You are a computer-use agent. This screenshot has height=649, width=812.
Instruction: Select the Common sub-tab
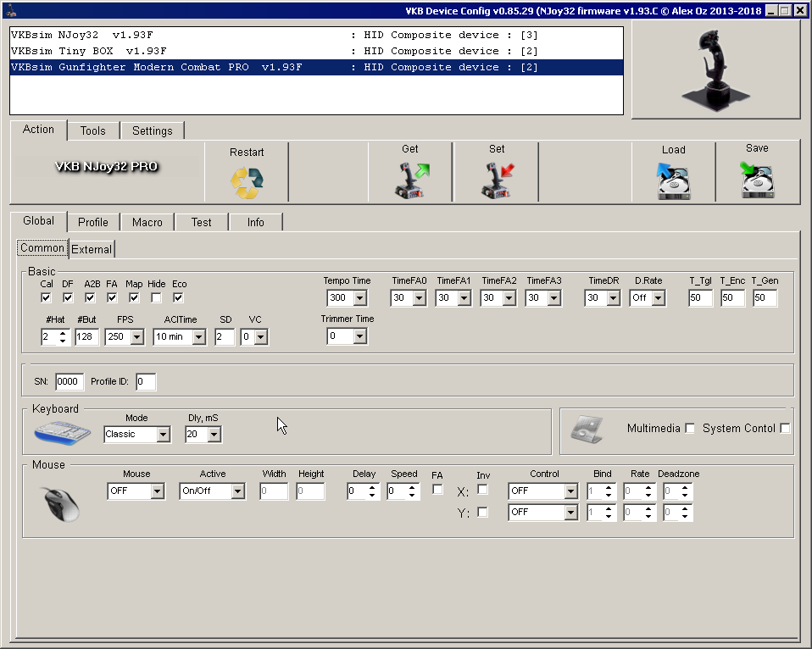[42, 248]
